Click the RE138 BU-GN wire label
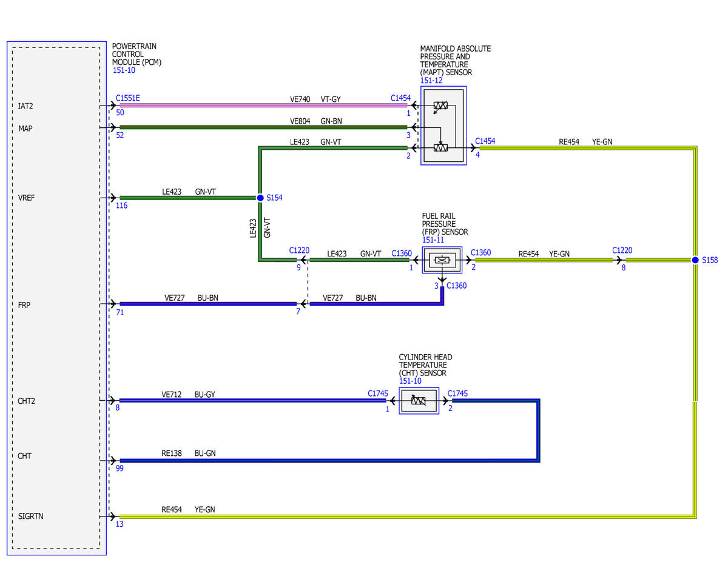 point(188,453)
